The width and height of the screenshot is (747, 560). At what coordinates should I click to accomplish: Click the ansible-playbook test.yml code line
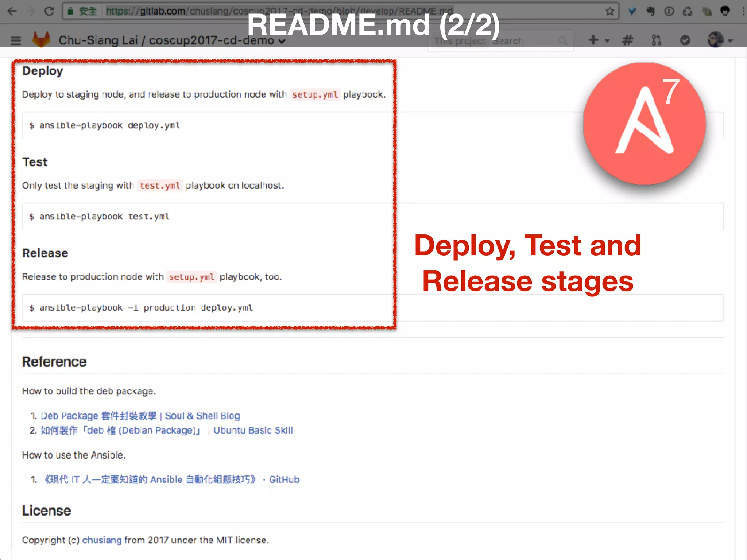[x=100, y=217]
